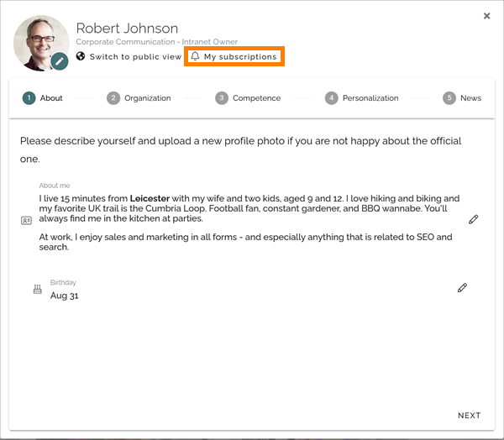Edit the Birthday field with pencil
504x440 pixels.
click(462, 288)
